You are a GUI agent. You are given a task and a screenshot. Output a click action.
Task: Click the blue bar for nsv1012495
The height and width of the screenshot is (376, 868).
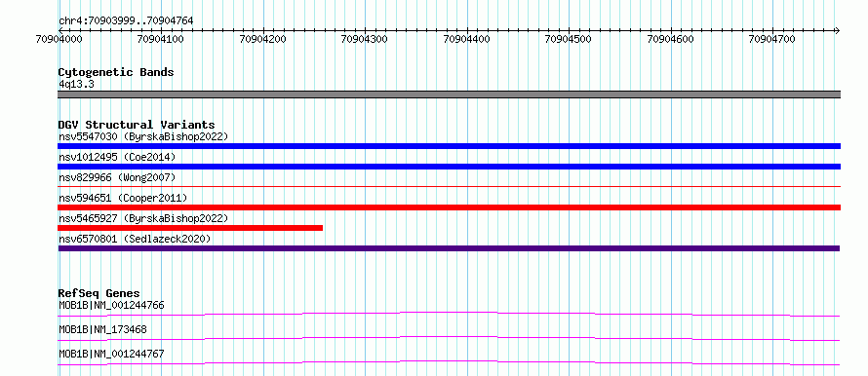pyautogui.click(x=449, y=167)
